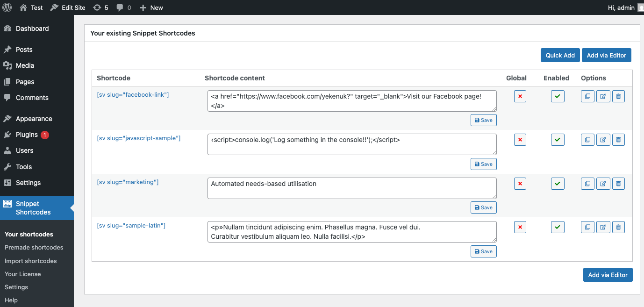644x307 pixels.
Task: Click into the facebook-link content textarea
Action: tap(352, 101)
